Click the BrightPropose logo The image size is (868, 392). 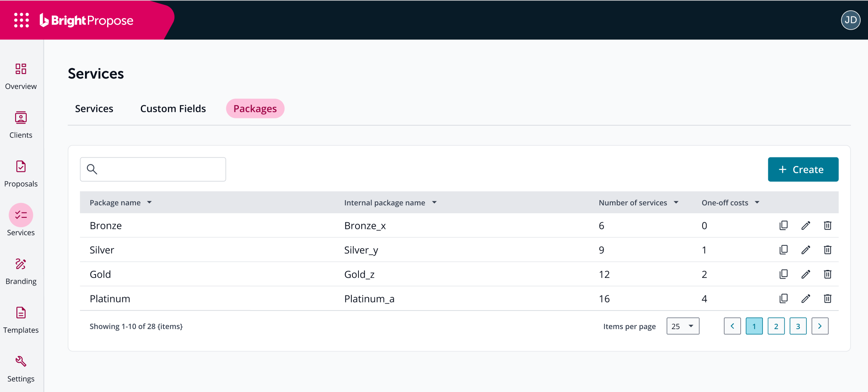point(86,20)
